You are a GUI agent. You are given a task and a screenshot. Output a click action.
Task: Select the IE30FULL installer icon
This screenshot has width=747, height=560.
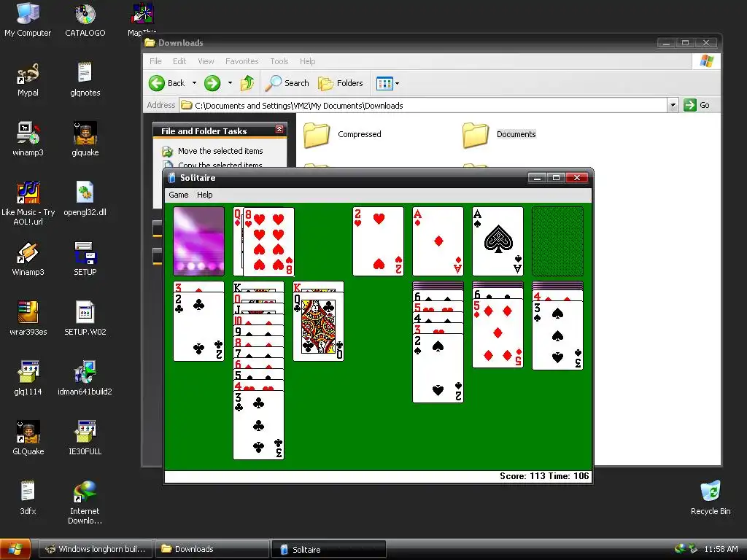tap(85, 438)
